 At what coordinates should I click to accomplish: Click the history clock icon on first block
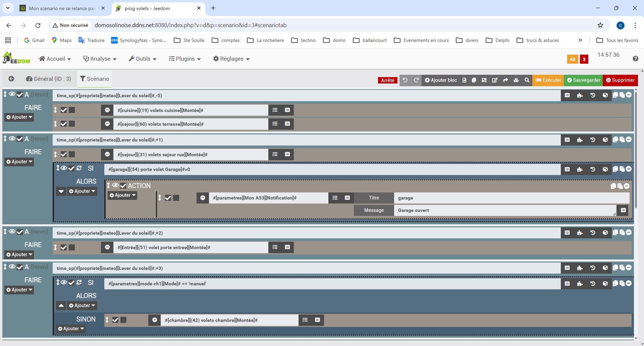click(x=593, y=95)
